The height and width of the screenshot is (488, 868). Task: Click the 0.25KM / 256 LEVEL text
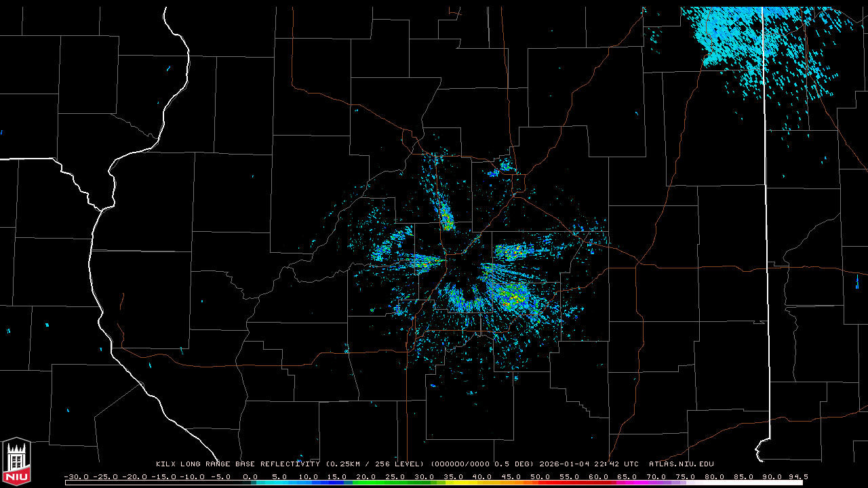click(374, 464)
